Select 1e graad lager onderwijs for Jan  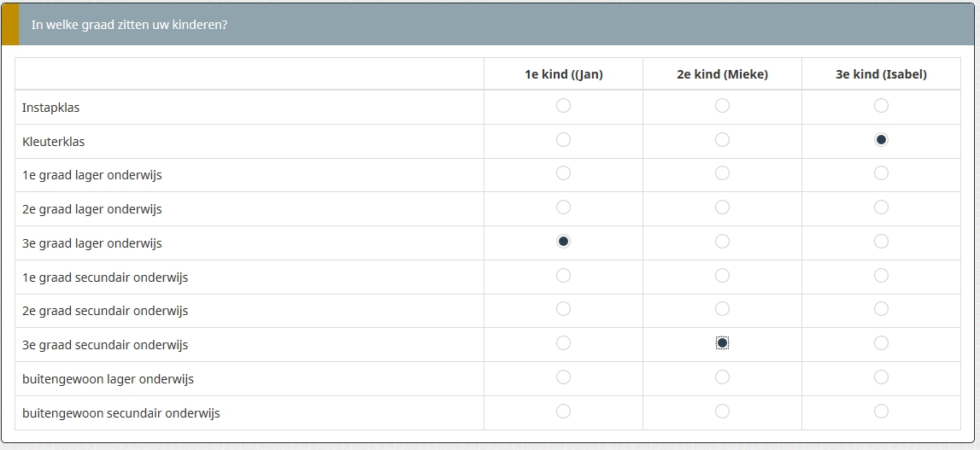[563, 173]
